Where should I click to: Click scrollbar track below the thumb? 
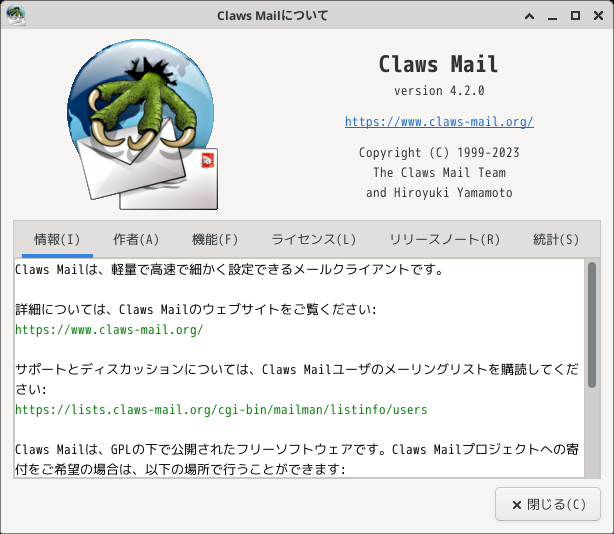[x=592, y=433]
